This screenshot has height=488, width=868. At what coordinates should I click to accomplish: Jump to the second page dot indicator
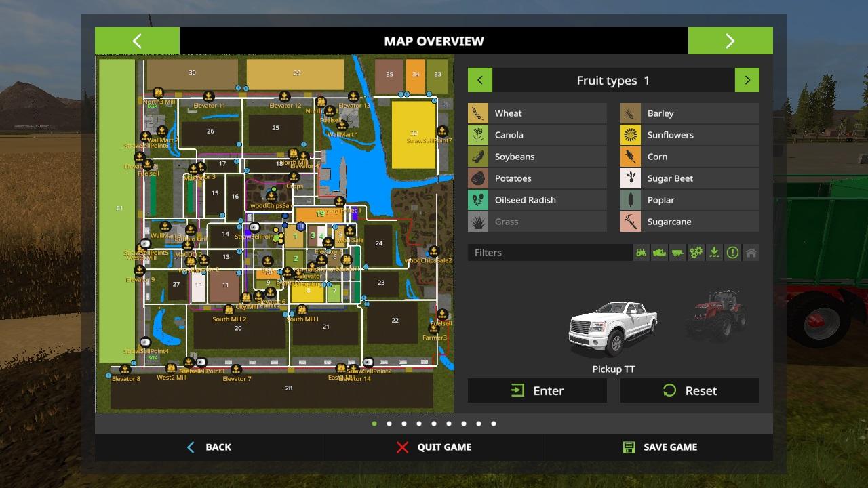click(x=389, y=424)
